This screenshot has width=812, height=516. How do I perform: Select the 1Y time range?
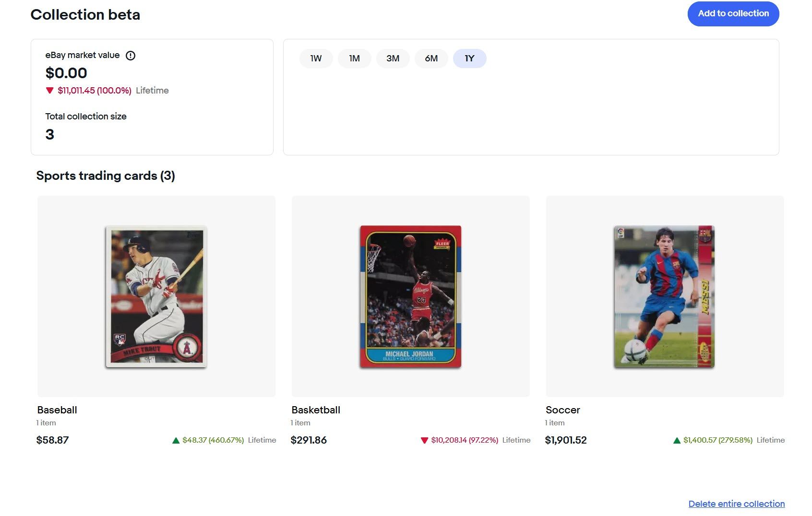click(x=469, y=59)
